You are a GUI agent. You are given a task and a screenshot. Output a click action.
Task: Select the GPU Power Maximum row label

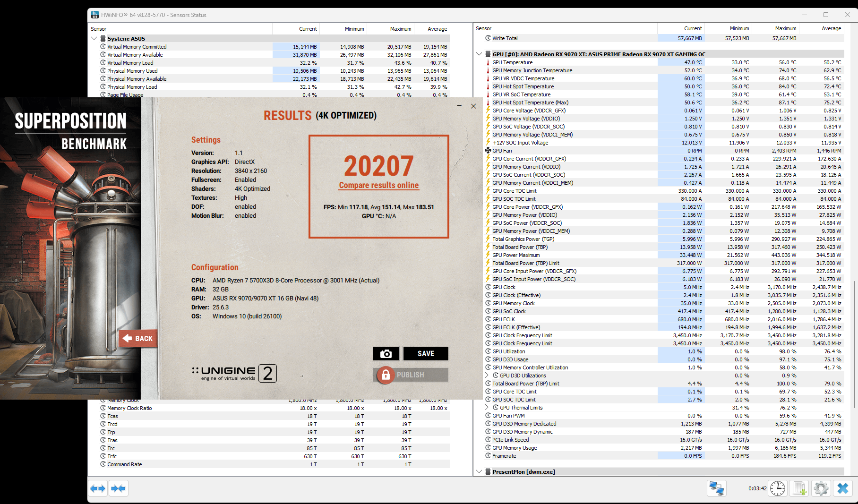(516, 255)
